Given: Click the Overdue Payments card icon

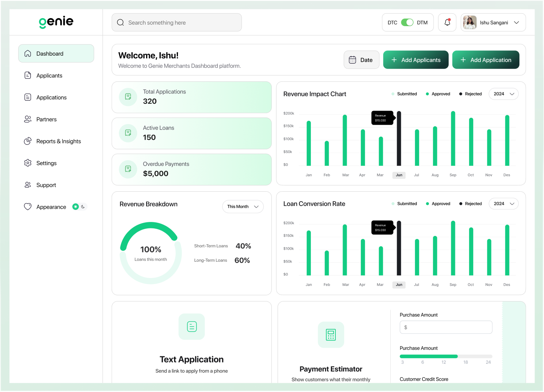Looking at the screenshot, I should pos(128,169).
